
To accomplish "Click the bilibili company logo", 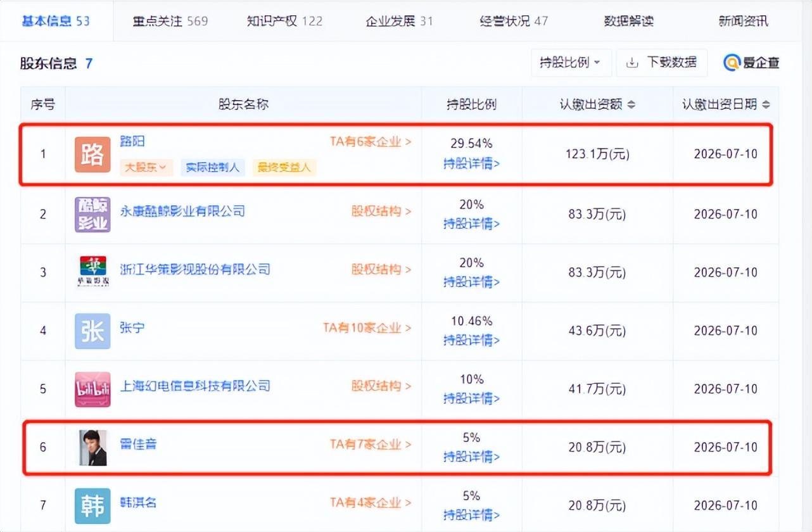I will [92, 389].
